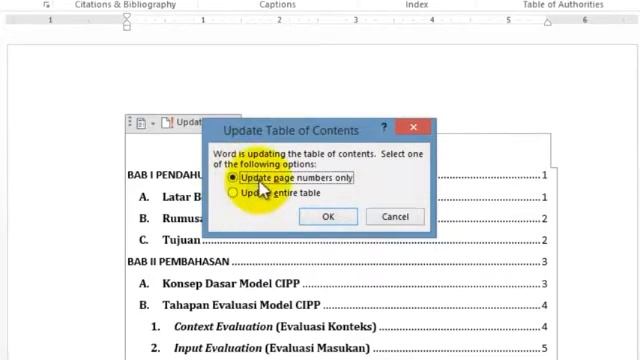The image size is (640, 360).
Task: Confirm with the OK button
Action: (328, 217)
